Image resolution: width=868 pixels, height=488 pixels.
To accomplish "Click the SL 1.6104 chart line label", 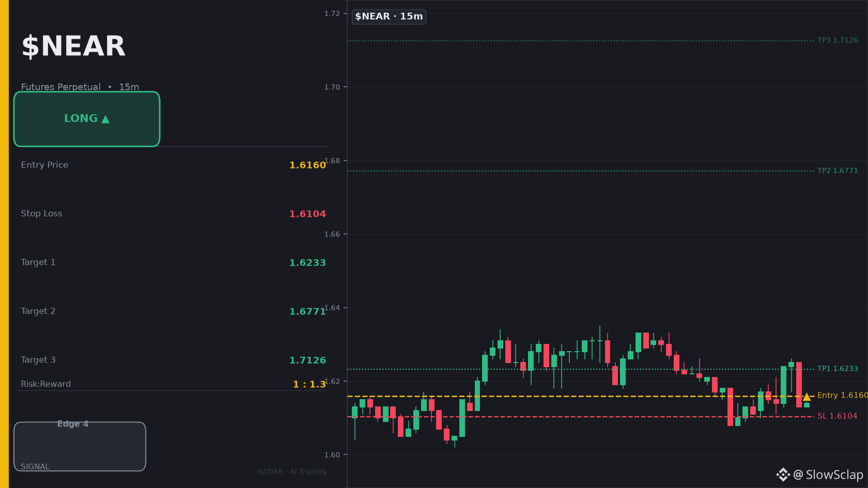I will (x=837, y=416).
